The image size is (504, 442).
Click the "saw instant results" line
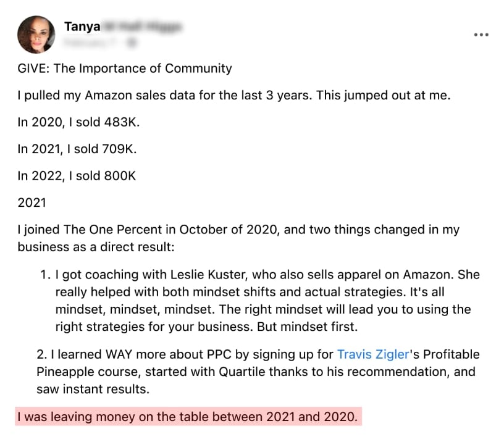tap(93, 389)
